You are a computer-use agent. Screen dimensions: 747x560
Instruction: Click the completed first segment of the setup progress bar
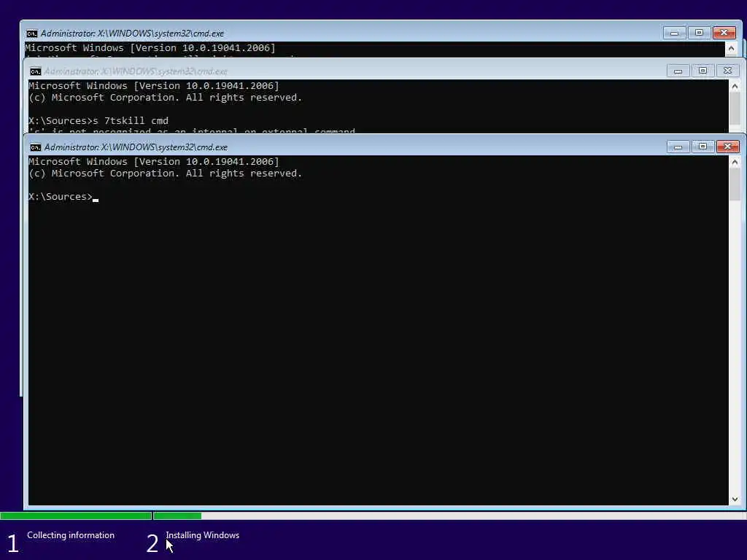click(76, 516)
